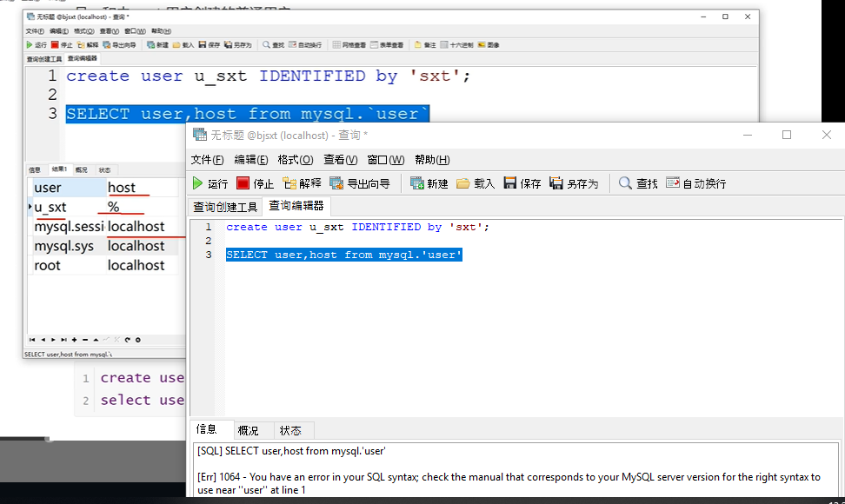The height and width of the screenshot is (504, 845).
Task: Click the 'user' column header in results grid
Action: [69, 188]
